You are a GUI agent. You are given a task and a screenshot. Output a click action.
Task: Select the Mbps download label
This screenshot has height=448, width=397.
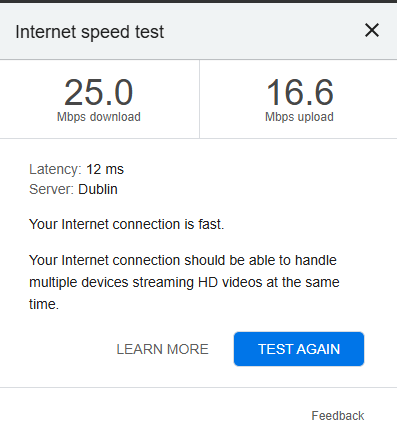tap(99, 117)
